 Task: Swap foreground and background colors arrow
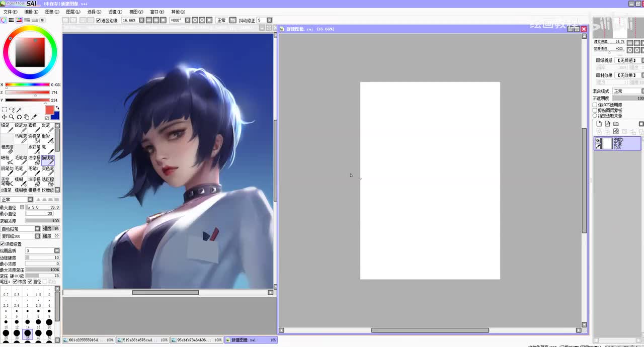(x=57, y=108)
